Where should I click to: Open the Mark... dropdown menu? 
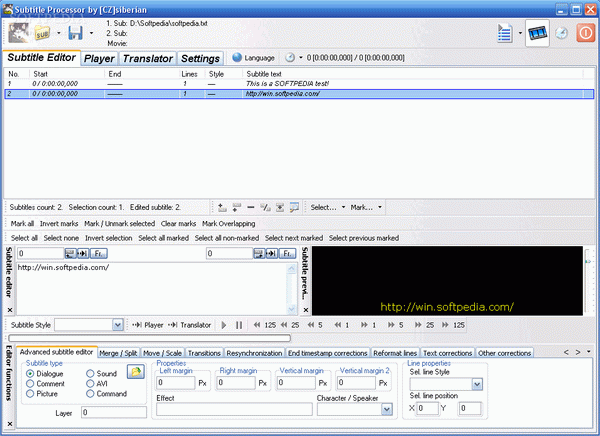[366, 207]
